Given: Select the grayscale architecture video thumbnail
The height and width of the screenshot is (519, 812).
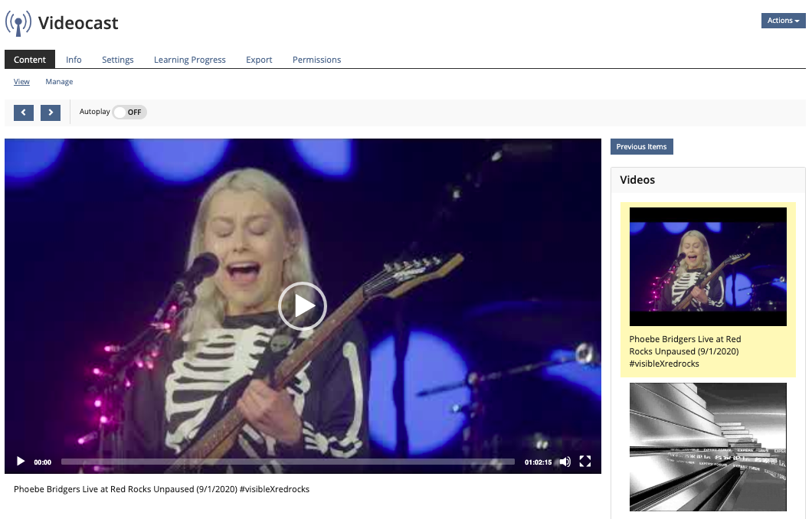Looking at the screenshot, I should point(708,447).
